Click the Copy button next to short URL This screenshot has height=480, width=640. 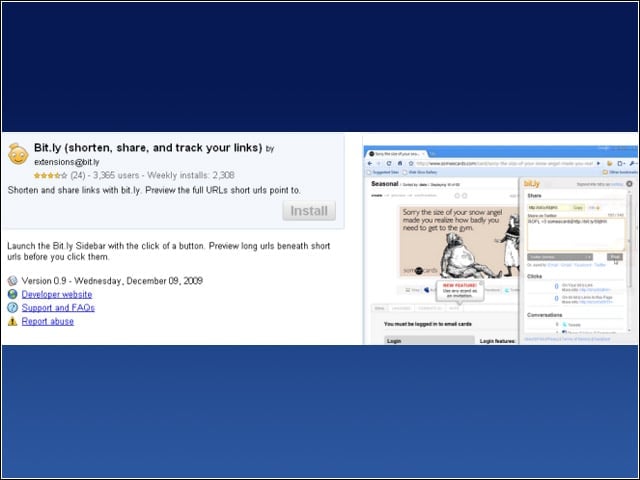click(578, 208)
